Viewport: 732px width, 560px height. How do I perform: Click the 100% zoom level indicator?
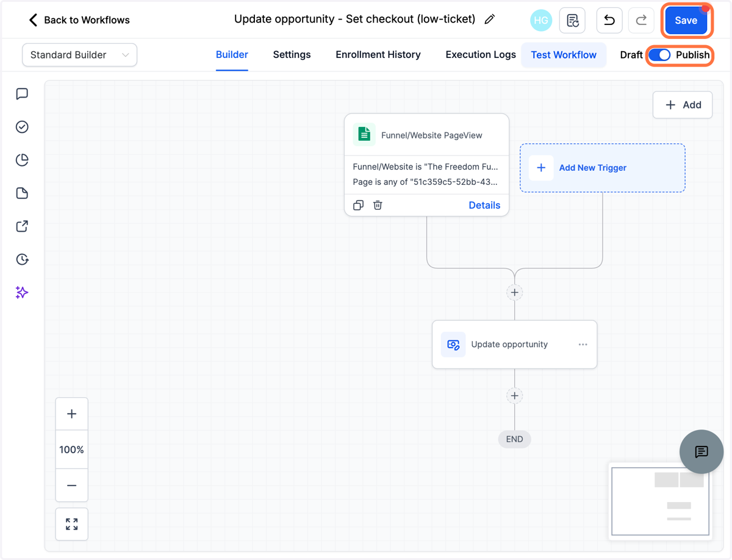pos(72,450)
